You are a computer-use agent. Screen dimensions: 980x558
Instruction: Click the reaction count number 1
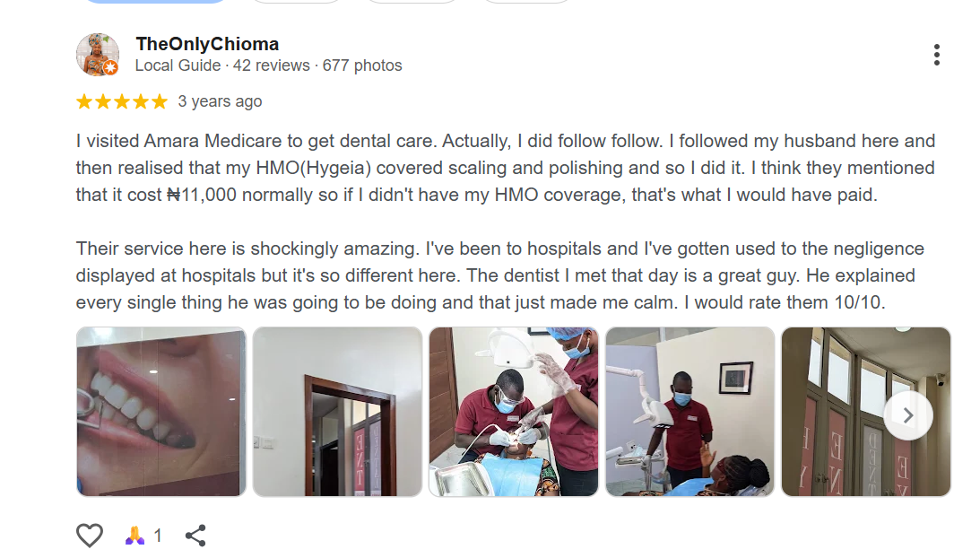(158, 536)
